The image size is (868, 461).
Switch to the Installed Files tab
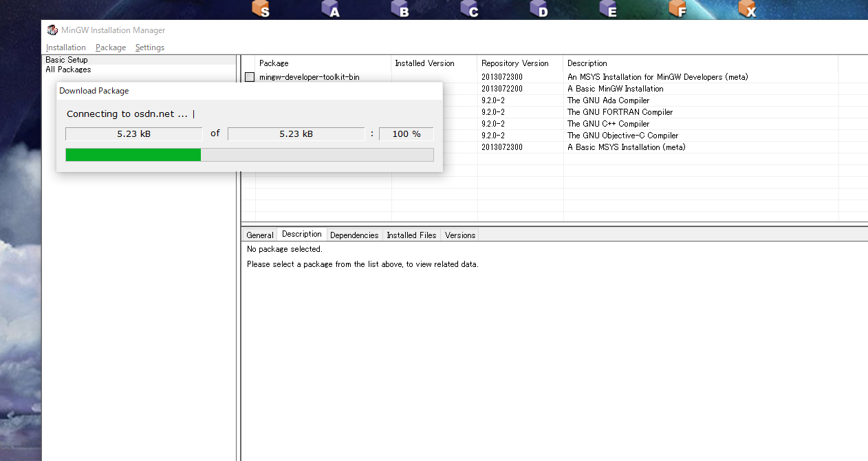coord(411,235)
